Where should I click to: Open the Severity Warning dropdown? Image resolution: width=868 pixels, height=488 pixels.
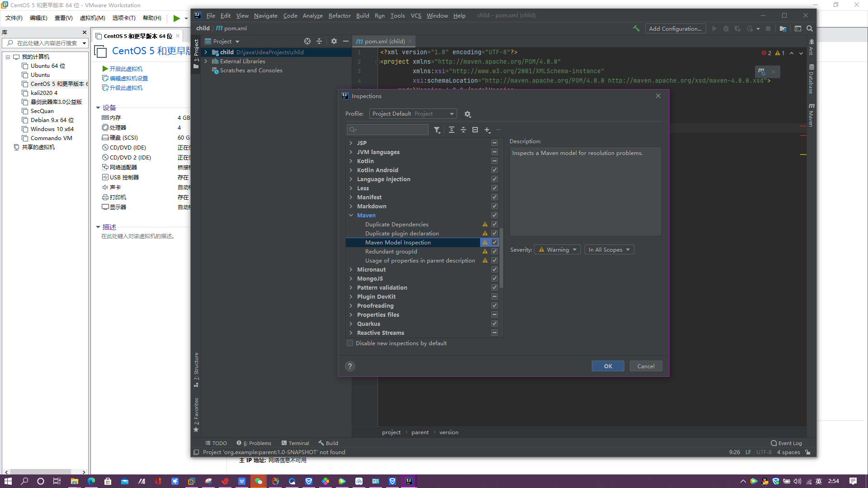[x=557, y=250]
